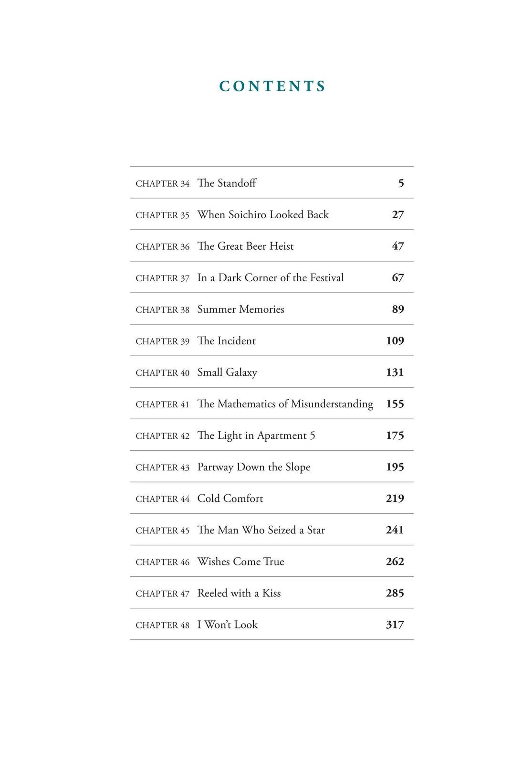532x764 pixels.
Task: Open In a Dark Corner of the Festival
Action: (x=271, y=277)
